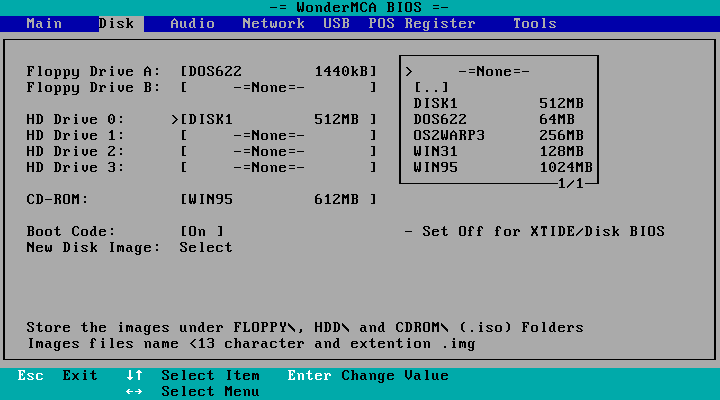Click Floppy Drive A: label
The height and width of the screenshot is (400, 720).
pos(93,71)
